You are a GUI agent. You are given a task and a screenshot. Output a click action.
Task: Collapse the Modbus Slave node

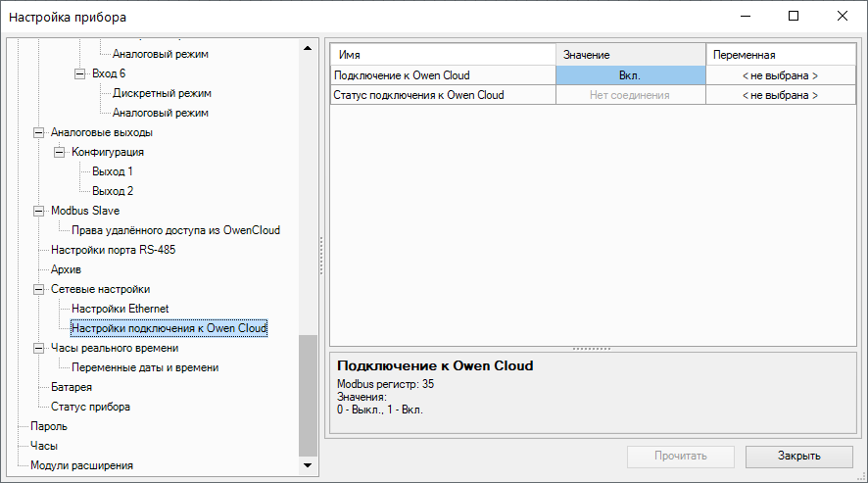39,211
